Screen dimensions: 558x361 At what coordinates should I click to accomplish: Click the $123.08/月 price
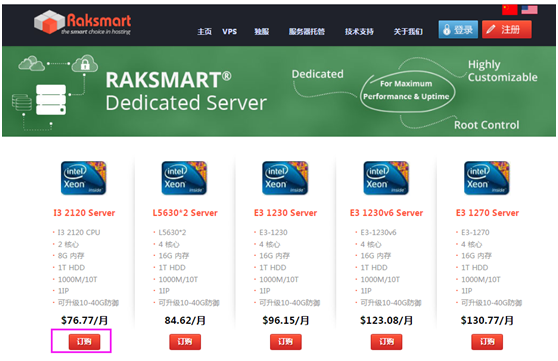(386, 320)
